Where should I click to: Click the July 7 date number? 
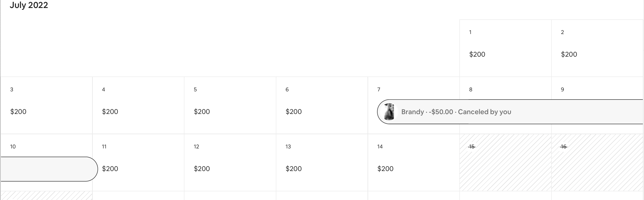pos(379,89)
